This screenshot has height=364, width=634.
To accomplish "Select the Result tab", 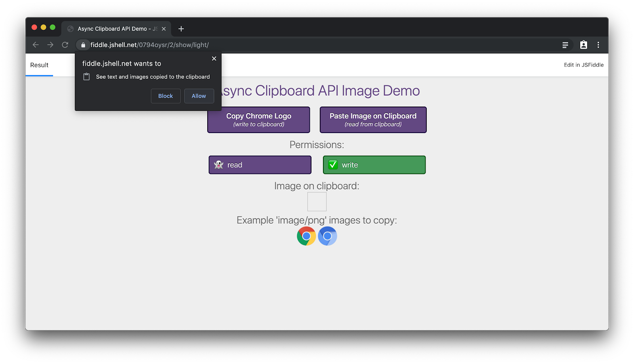I will (39, 65).
